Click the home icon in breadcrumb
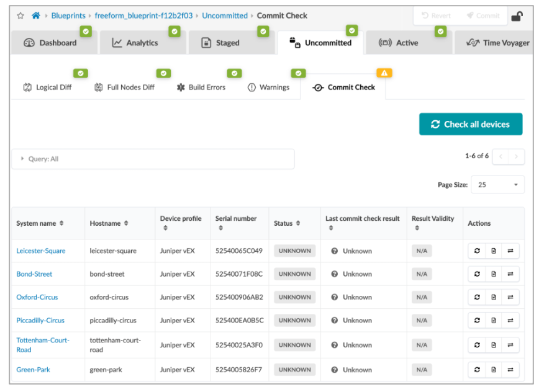Viewport: 544px width, 392px height. coord(36,16)
